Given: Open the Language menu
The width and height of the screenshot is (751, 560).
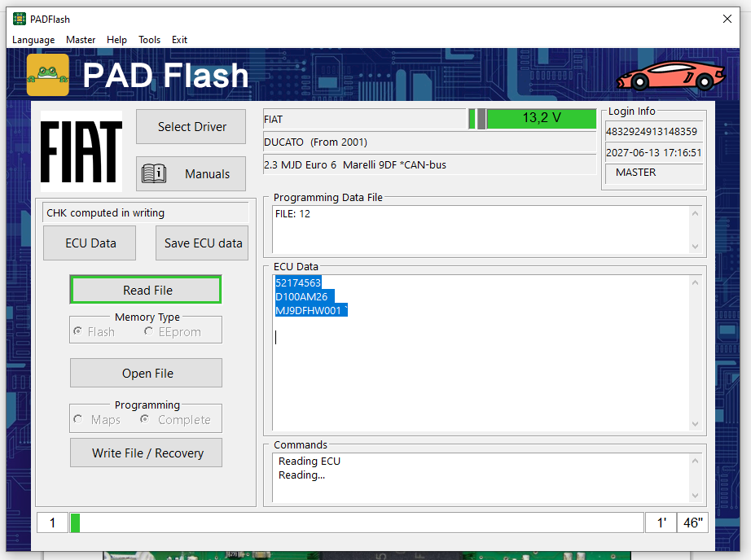Looking at the screenshot, I should pos(33,40).
